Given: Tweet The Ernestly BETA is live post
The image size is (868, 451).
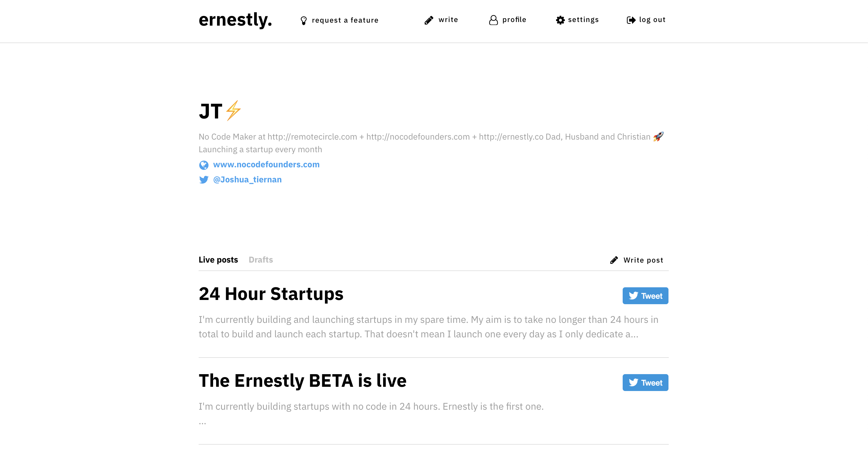Looking at the screenshot, I should click(x=645, y=383).
